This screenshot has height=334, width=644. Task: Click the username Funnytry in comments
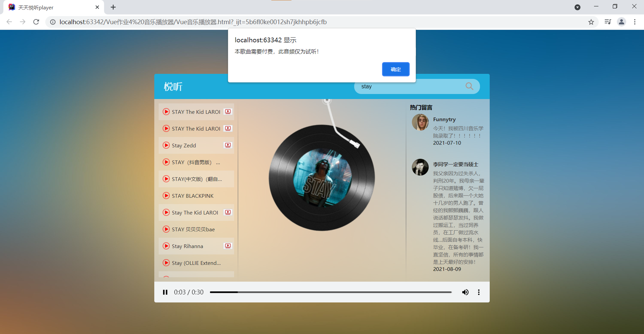[x=444, y=120]
